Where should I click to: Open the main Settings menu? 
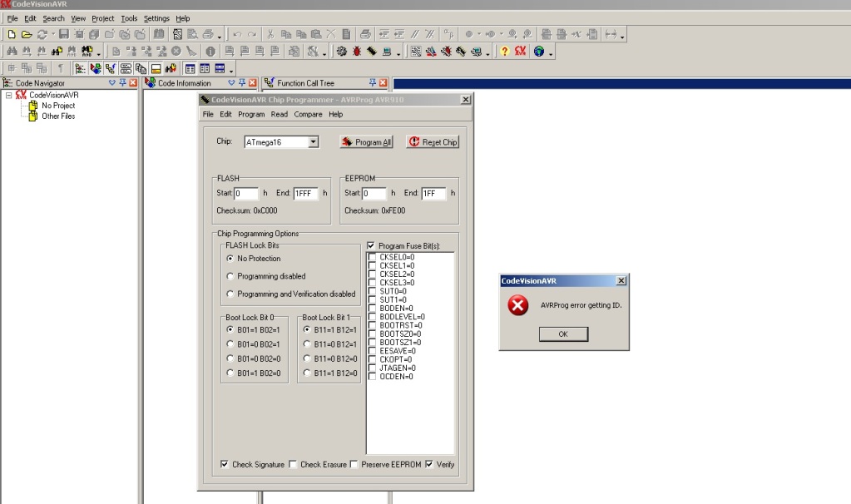156,18
